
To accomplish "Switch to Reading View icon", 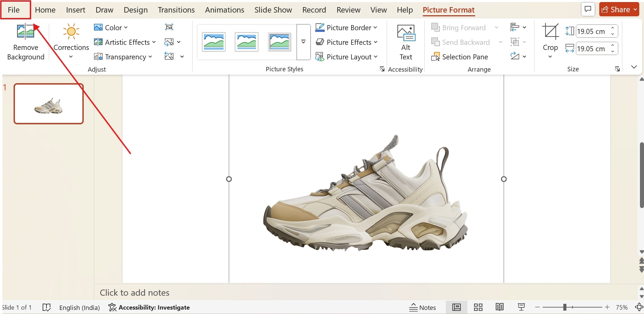I will pyautogui.click(x=500, y=307).
